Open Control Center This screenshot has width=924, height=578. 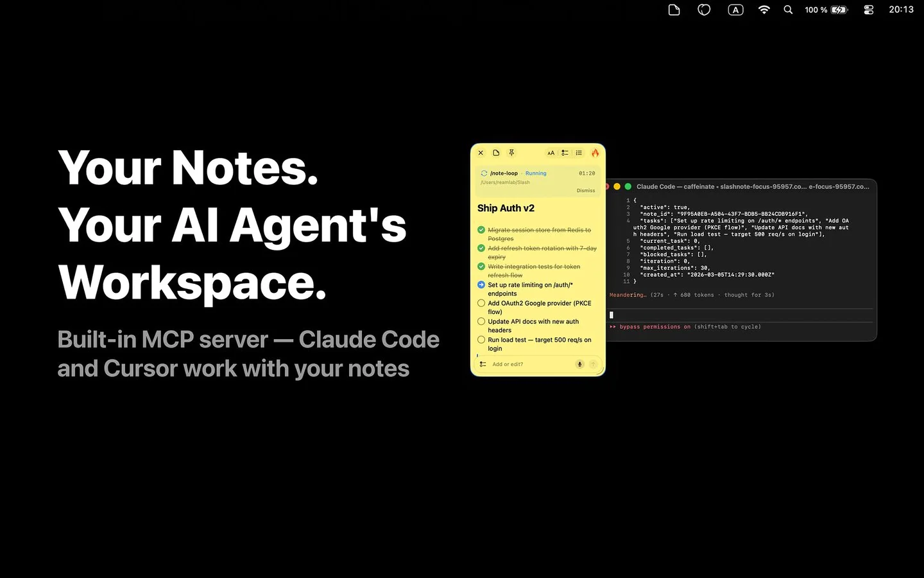pos(869,10)
